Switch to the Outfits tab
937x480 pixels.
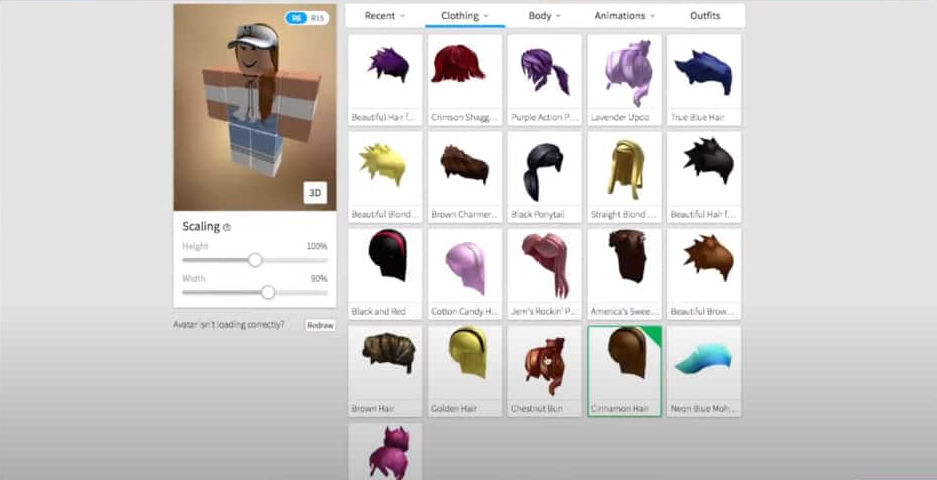(705, 16)
